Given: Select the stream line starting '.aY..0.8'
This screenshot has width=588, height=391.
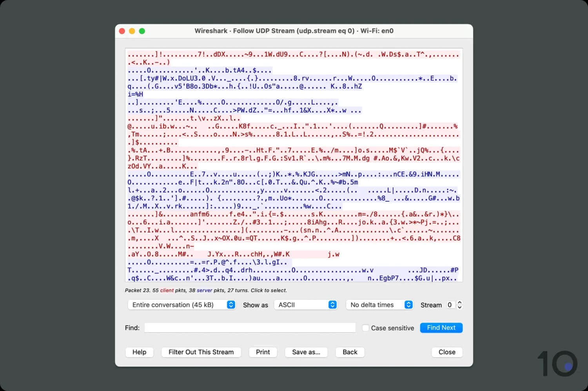Looking at the screenshot, I should pyautogui.click(x=234, y=254).
